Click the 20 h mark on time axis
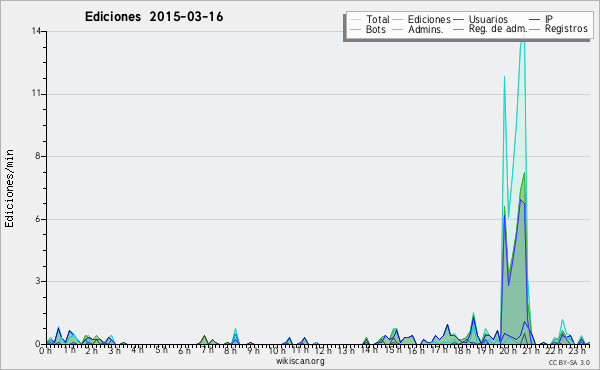600x370 pixels. [507, 350]
